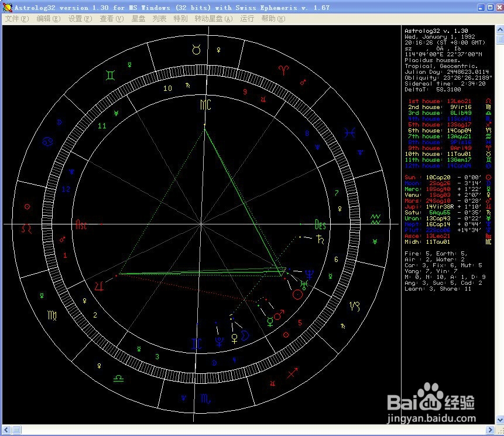Click the 'Jupi: 14Vir38R' row

click(x=448, y=207)
